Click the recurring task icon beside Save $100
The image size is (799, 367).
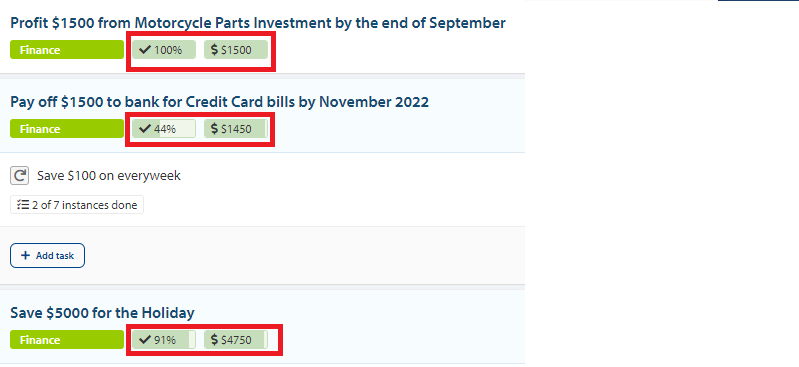coord(19,176)
